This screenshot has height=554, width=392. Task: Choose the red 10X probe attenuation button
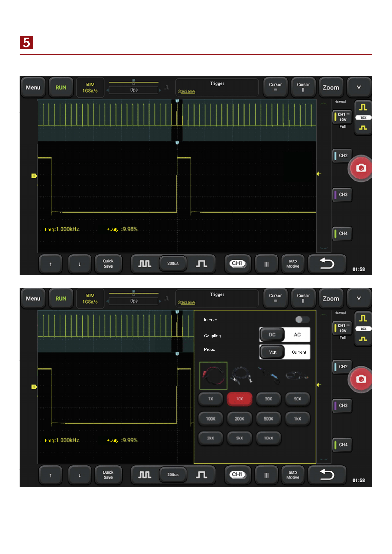click(x=240, y=399)
